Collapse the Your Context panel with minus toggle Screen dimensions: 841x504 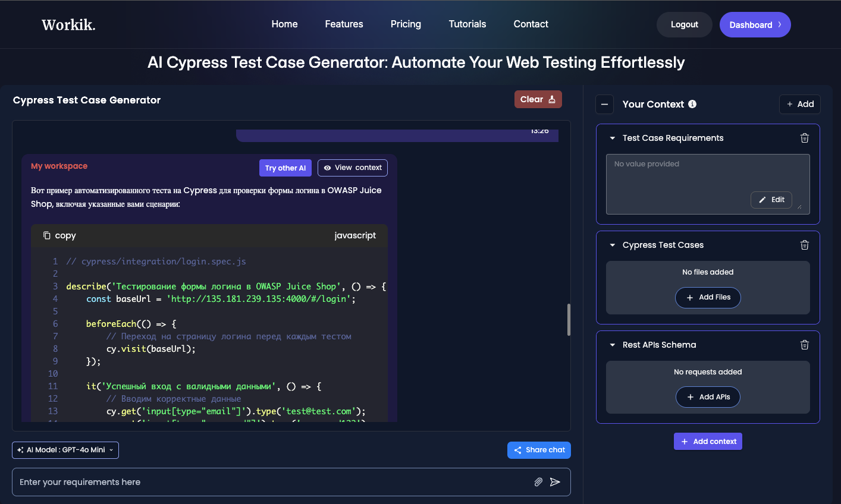604,104
